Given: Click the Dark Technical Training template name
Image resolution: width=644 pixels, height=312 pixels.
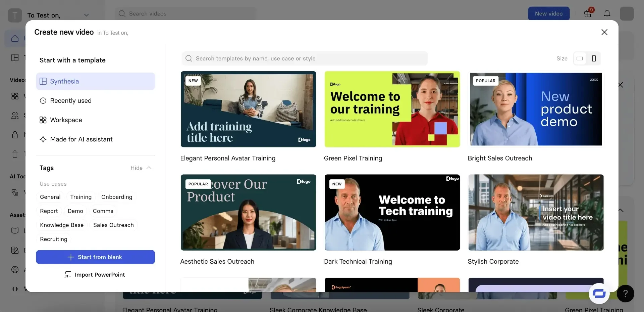Looking at the screenshot, I should 358,261.
